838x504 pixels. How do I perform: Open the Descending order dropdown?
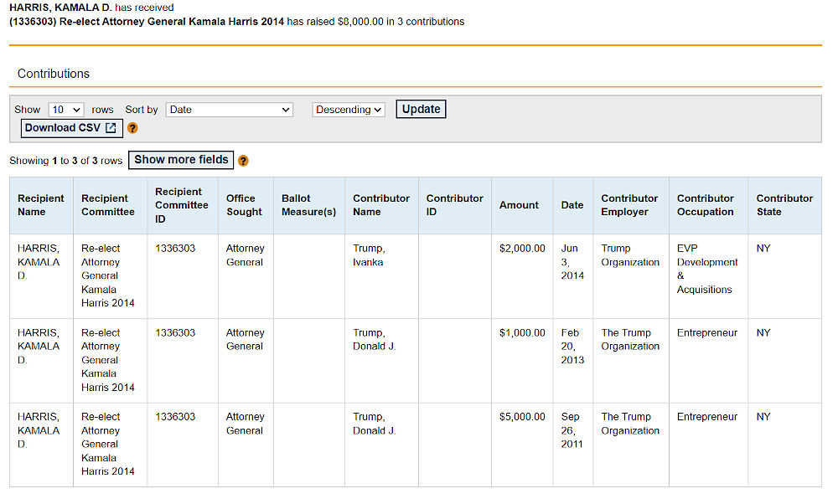point(349,110)
